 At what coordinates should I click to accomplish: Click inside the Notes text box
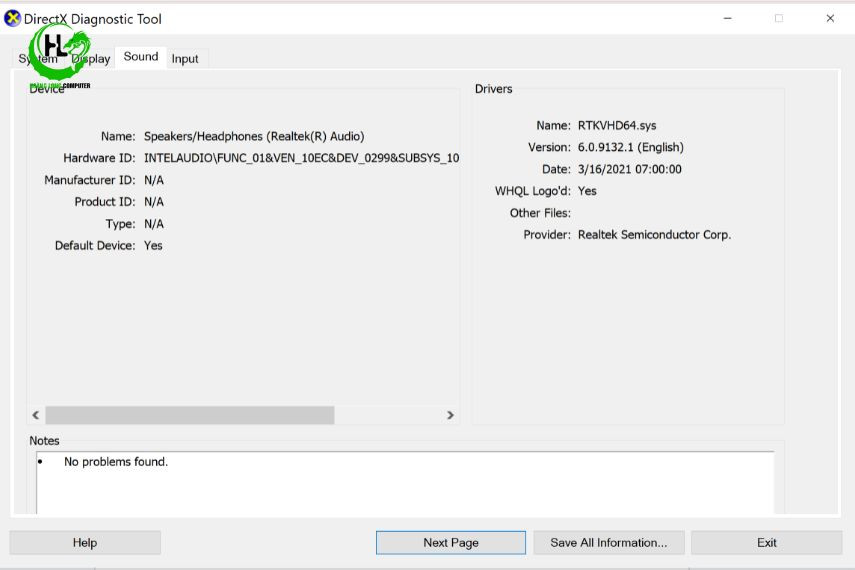click(405, 483)
